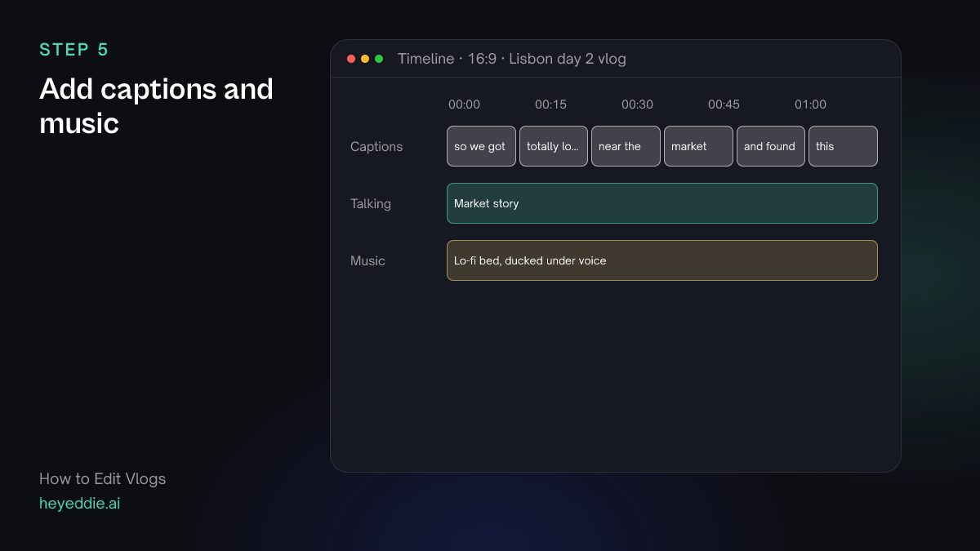Click the Captions track label
Viewport: 980px width, 551px height.
(x=376, y=147)
